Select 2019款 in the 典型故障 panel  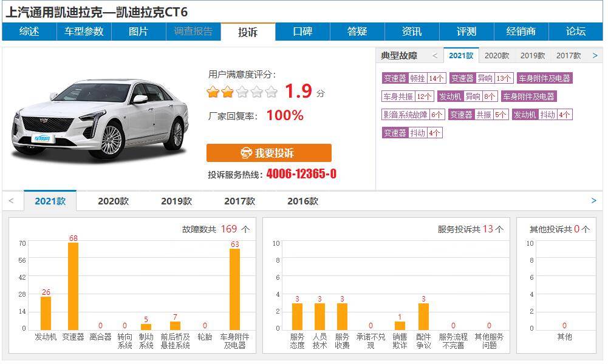coord(533,56)
